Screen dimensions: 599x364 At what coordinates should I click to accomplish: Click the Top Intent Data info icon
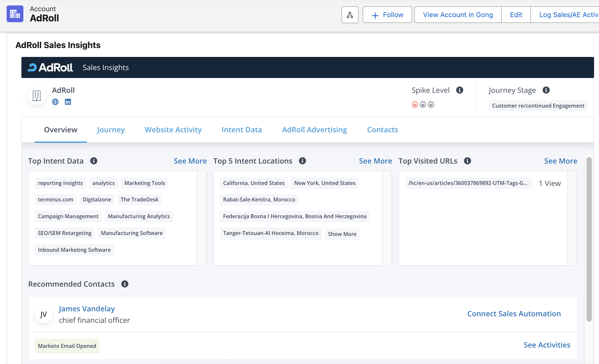94,161
